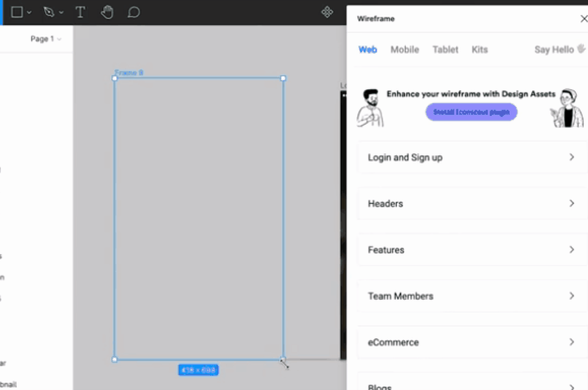
Task: Switch to the Tablet tab
Action: pyautogui.click(x=445, y=50)
